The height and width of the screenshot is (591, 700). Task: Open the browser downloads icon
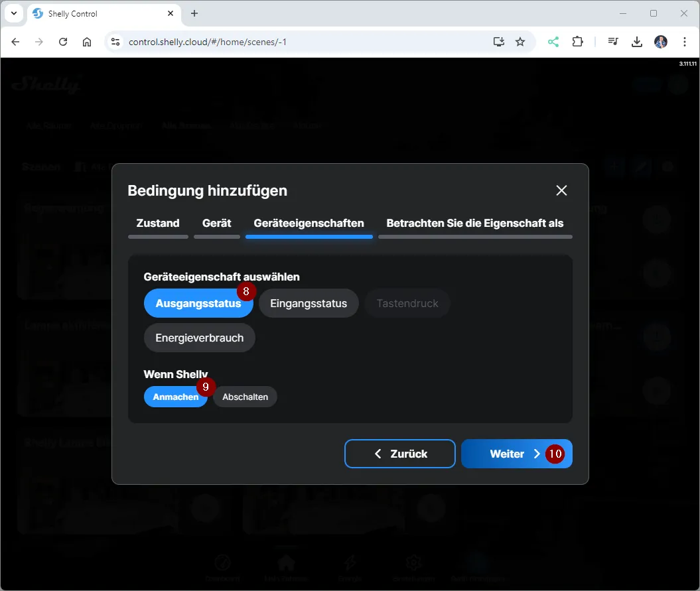(x=637, y=42)
